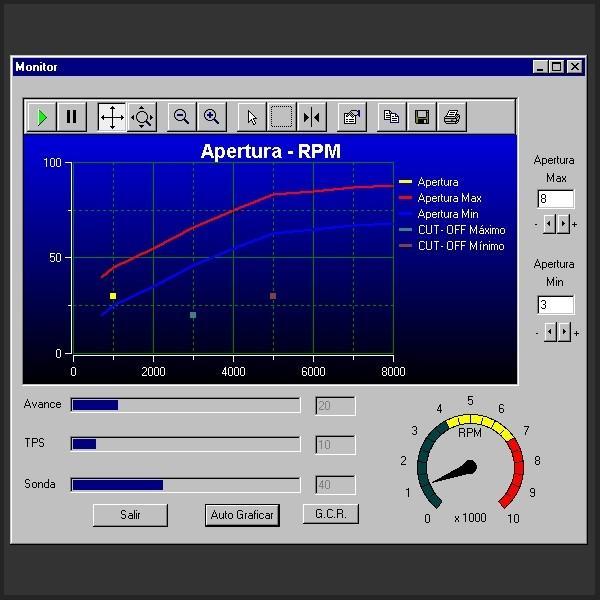Increase Apertura Min with right arrow

coord(564,332)
